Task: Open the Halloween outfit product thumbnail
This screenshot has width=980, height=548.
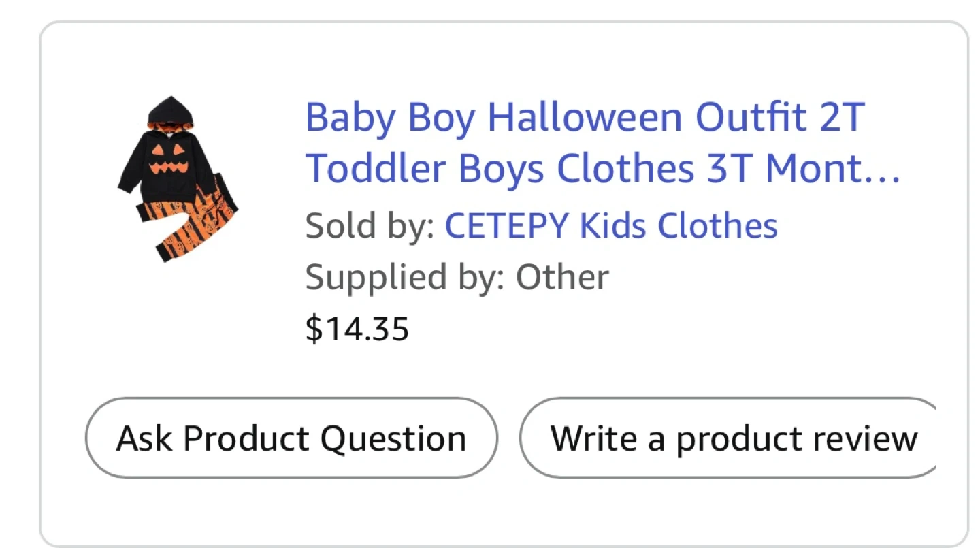Action: 178,179
